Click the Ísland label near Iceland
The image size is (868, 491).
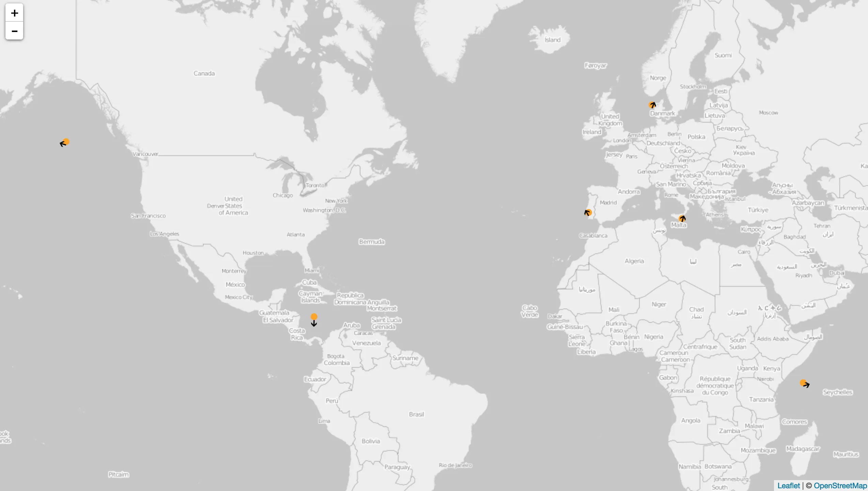(552, 40)
